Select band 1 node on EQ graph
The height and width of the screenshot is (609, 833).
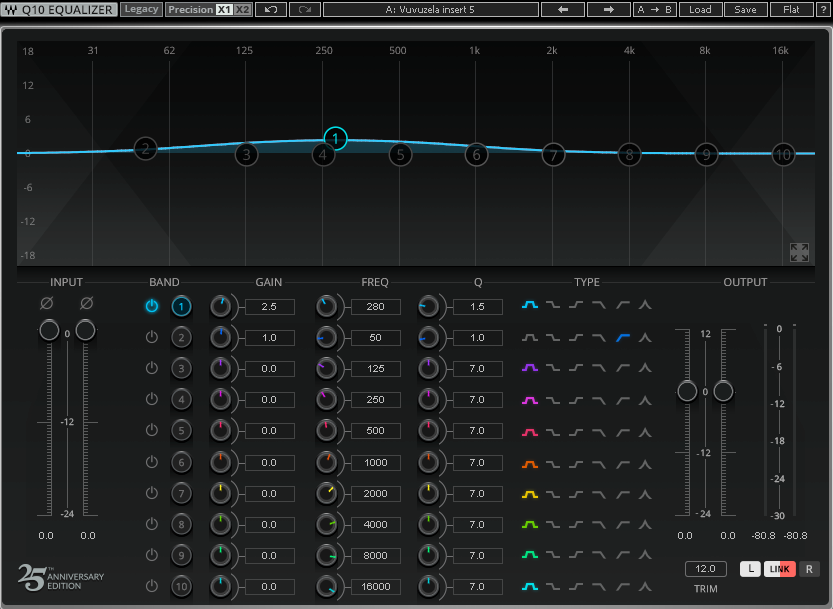(x=335, y=139)
